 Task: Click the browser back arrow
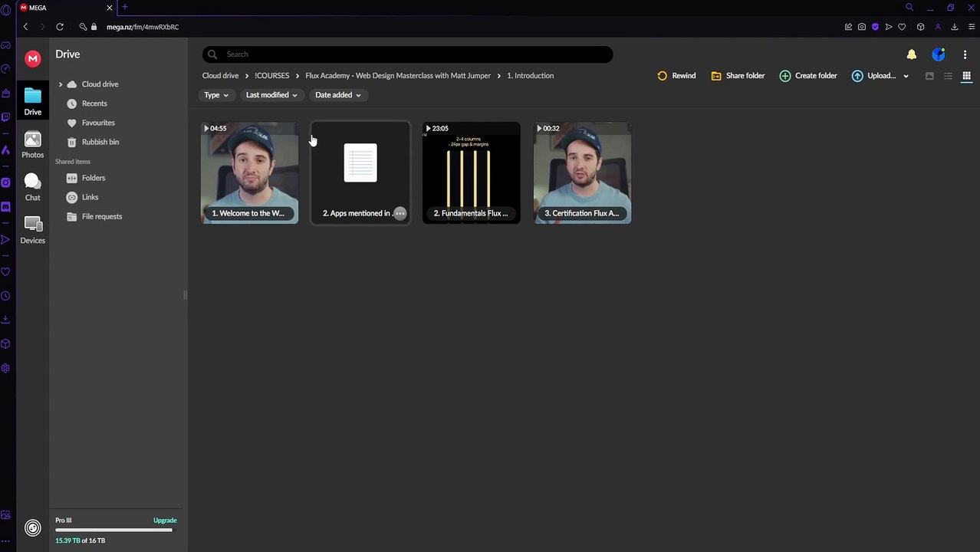click(x=25, y=27)
